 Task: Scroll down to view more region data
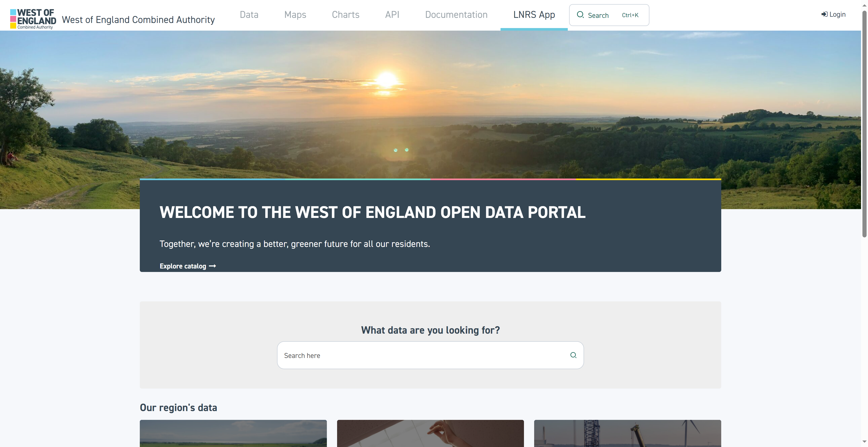click(864, 444)
